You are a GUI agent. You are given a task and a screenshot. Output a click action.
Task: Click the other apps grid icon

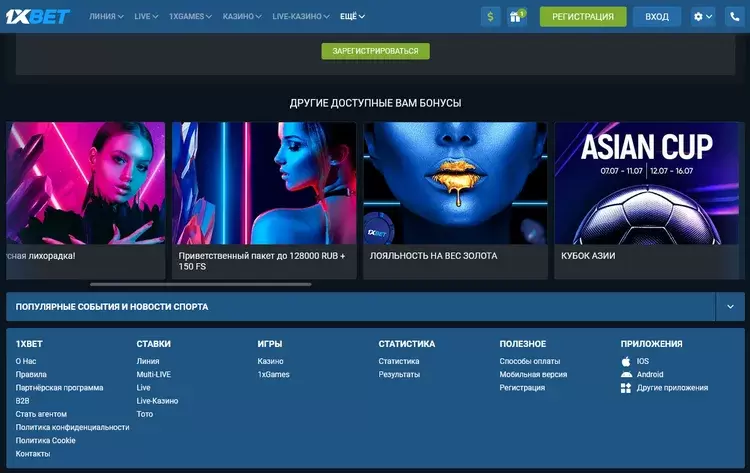pyautogui.click(x=626, y=388)
